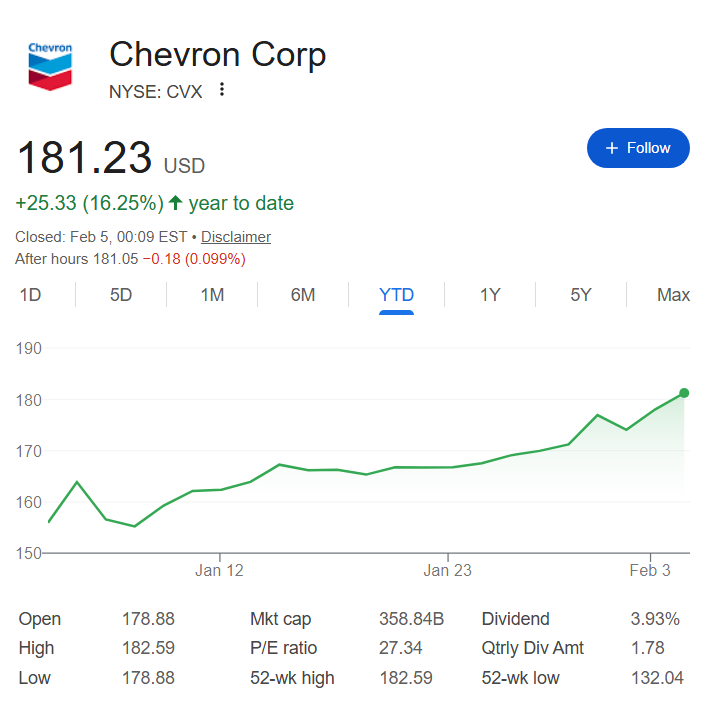Image resolution: width=705 pixels, height=713 pixels.
Task: Click the Dividend yield 3.93% value
Action: 656,619
